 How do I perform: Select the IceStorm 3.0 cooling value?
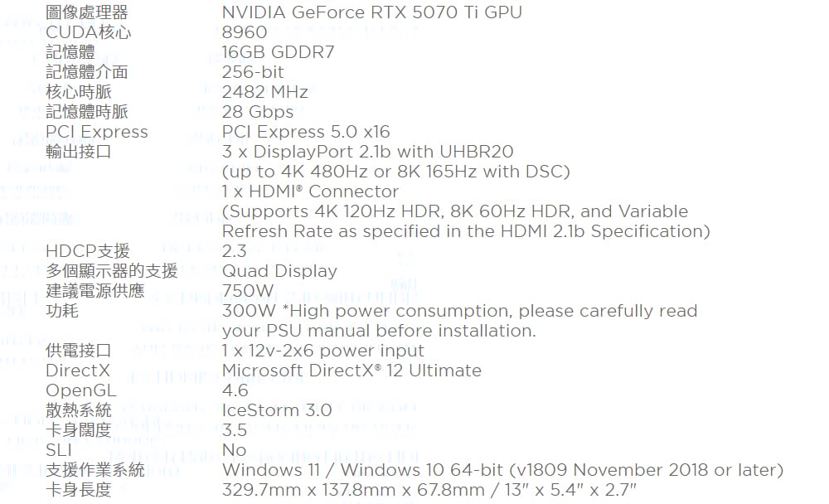coord(277,410)
